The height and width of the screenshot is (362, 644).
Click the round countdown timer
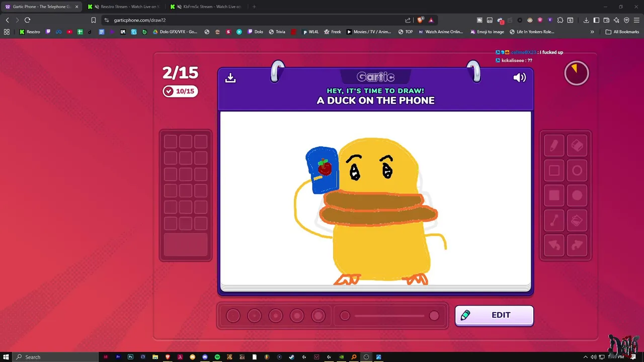pyautogui.click(x=577, y=73)
